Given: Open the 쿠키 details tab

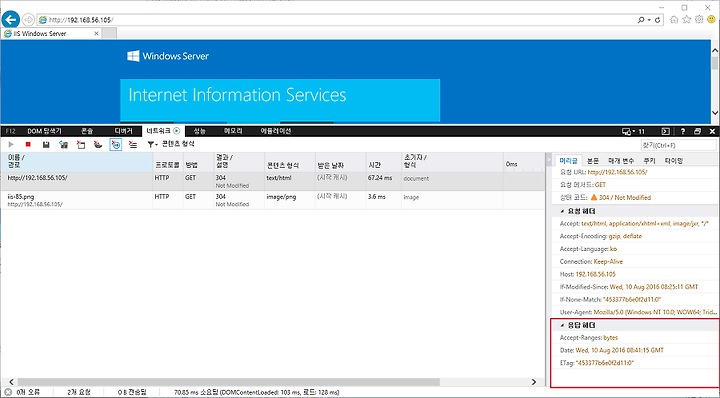Looking at the screenshot, I should [x=649, y=161].
